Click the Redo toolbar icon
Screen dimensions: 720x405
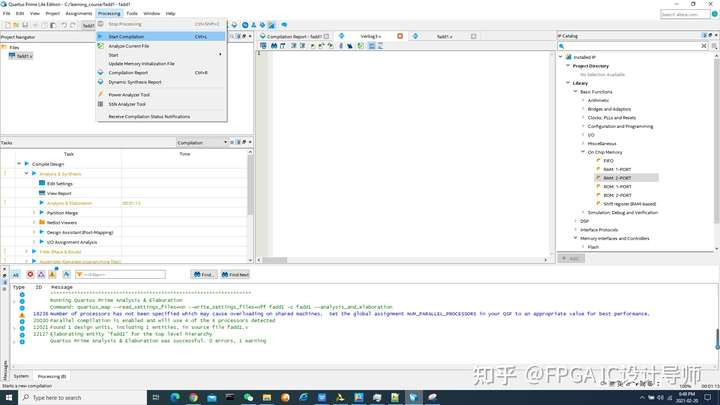(73, 25)
